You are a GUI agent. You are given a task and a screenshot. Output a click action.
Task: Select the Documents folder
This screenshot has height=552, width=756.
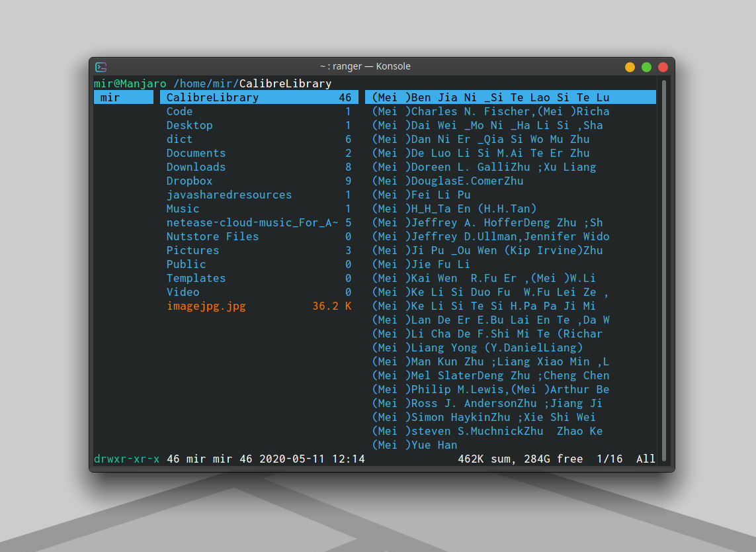259,153
